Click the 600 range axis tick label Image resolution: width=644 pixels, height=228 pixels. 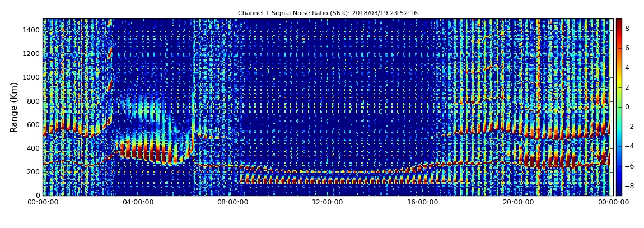click(x=33, y=124)
